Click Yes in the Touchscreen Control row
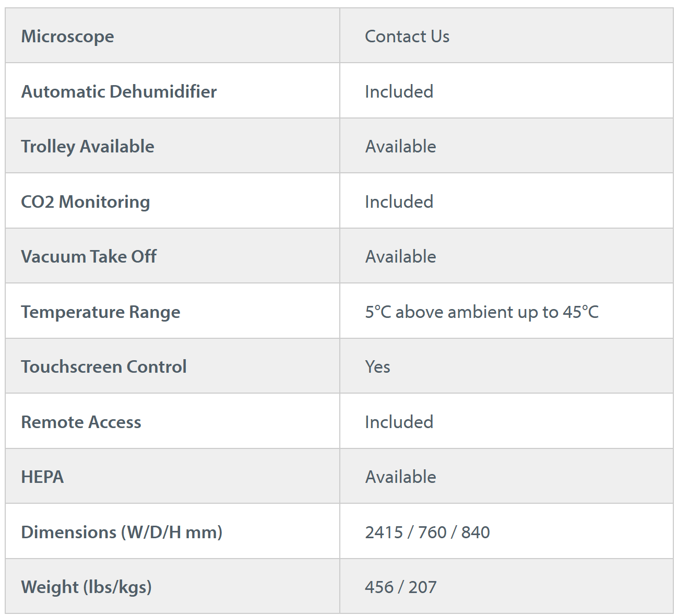The height and width of the screenshot is (616, 677). (x=377, y=367)
